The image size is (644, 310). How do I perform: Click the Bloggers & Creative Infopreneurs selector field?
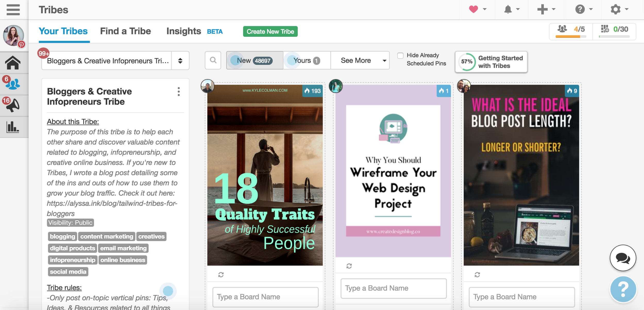tap(106, 61)
